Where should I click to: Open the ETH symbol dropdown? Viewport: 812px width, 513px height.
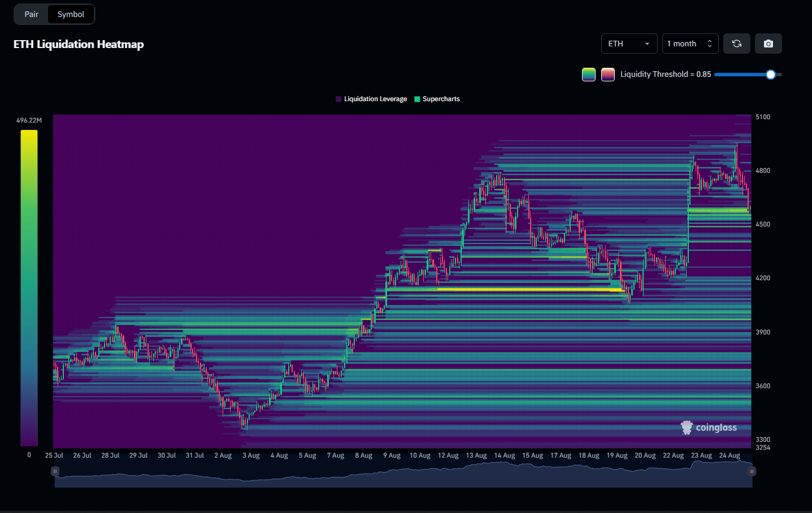coord(629,44)
